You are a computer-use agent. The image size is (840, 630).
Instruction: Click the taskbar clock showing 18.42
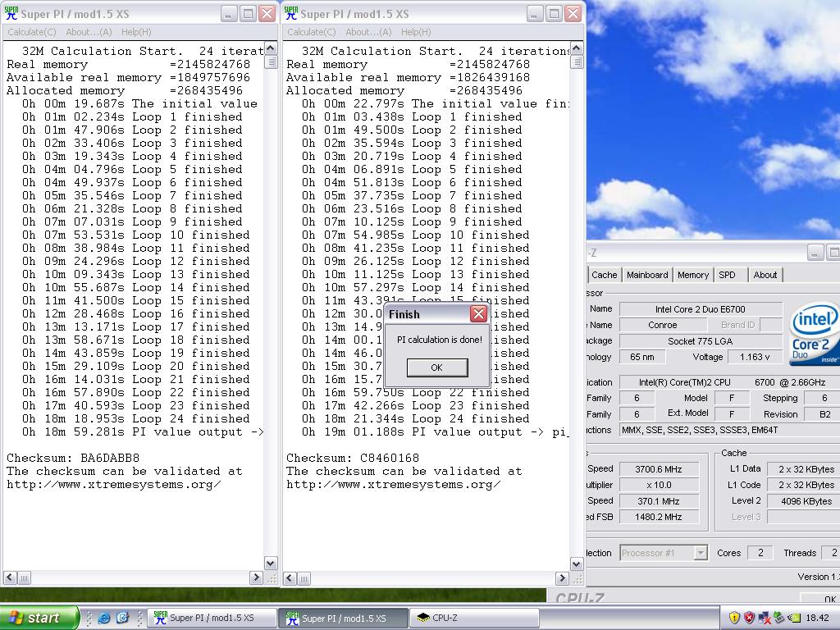tap(818, 618)
